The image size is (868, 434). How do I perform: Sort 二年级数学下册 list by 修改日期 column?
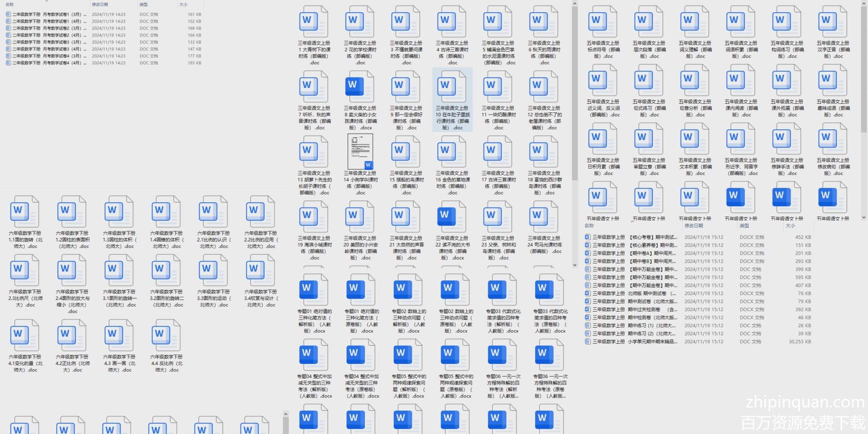coord(100,4)
